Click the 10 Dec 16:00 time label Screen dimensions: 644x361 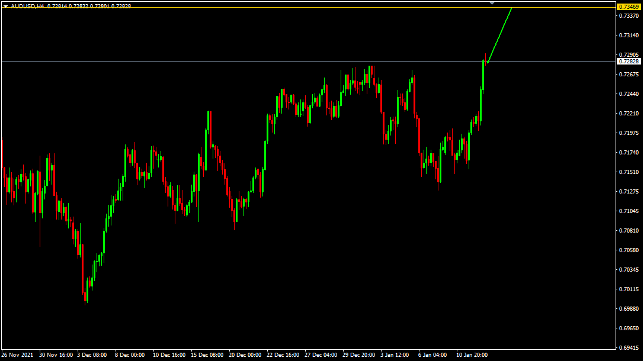pos(169,355)
